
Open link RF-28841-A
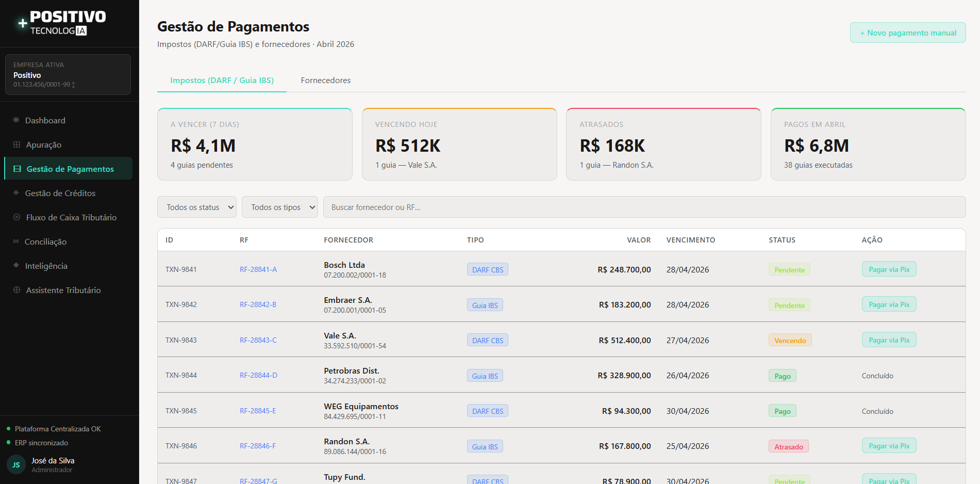258,269
